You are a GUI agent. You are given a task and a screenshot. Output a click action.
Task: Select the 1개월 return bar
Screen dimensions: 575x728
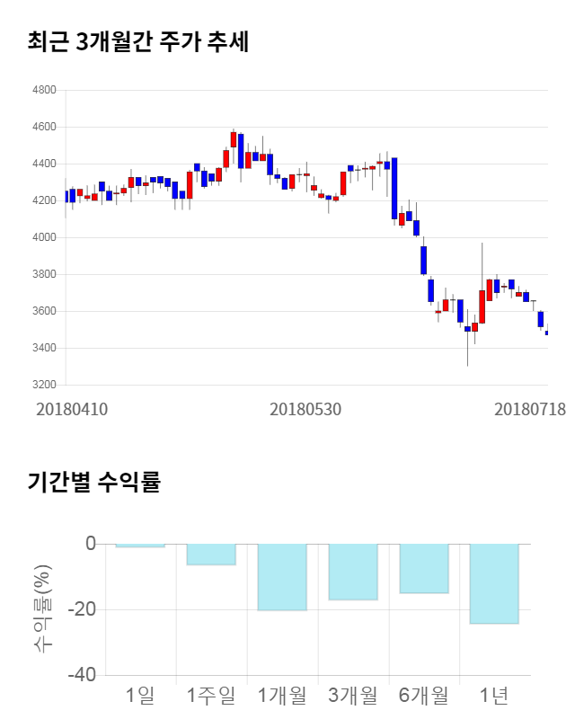[281, 577]
